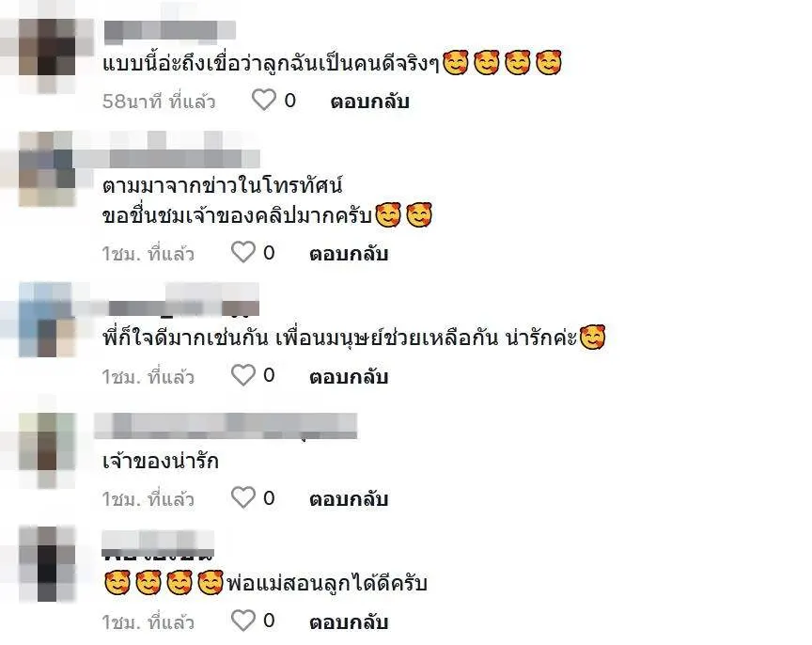This screenshot has height=645, width=812.
Task: Like the comment mentioning ข่าวในโทรทัศน์
Action: [242, 253]
